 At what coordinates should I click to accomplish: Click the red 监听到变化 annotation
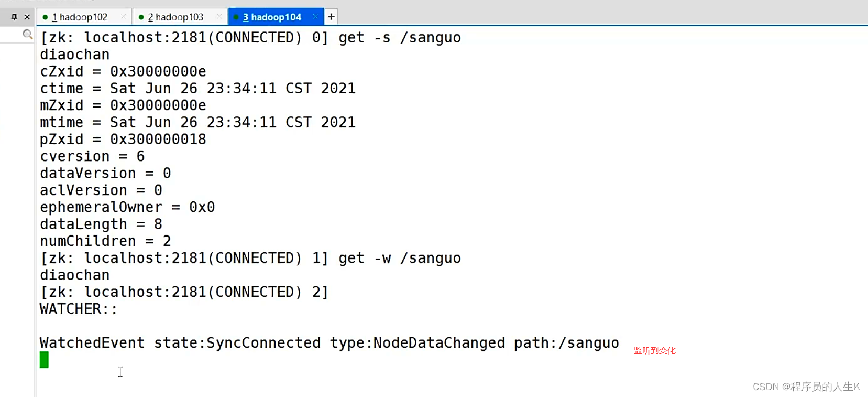[x=655, y=350]
